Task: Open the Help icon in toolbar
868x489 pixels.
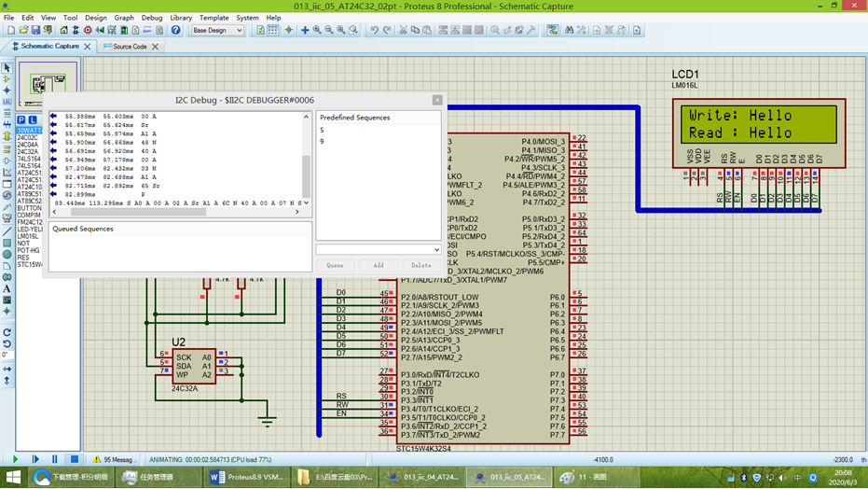Action: (175, 31)
